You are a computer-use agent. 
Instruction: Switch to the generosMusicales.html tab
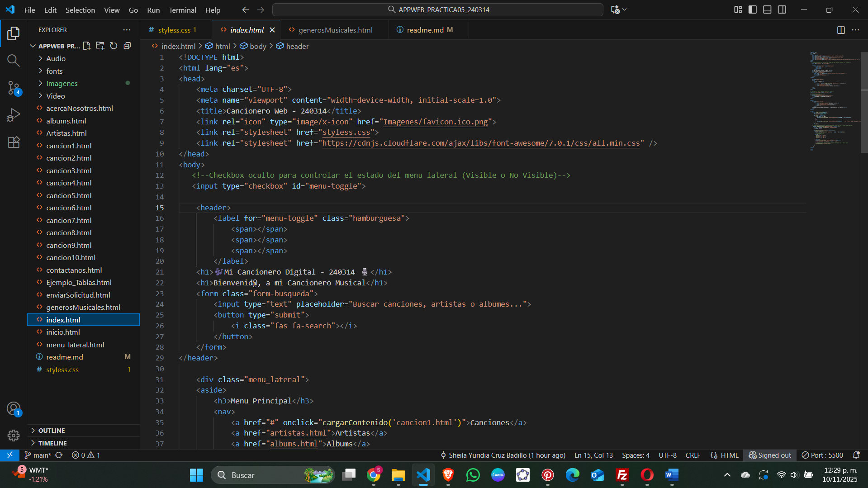pyautogui.click(x=335, y=30)
